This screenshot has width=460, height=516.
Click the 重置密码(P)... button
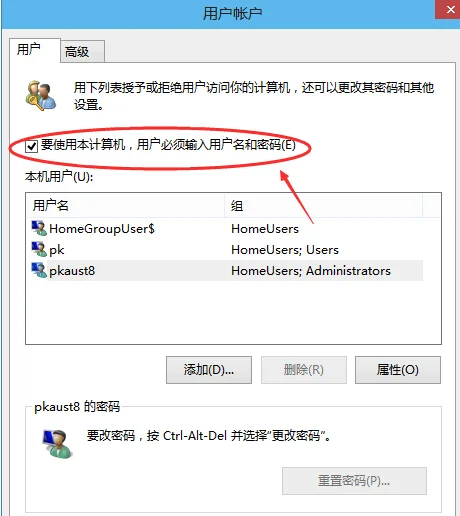[354, 481]
